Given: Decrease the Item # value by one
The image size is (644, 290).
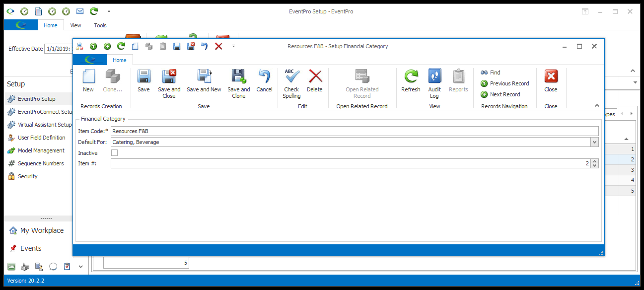Looking at the screenshot, I should [x=595, y=165].
